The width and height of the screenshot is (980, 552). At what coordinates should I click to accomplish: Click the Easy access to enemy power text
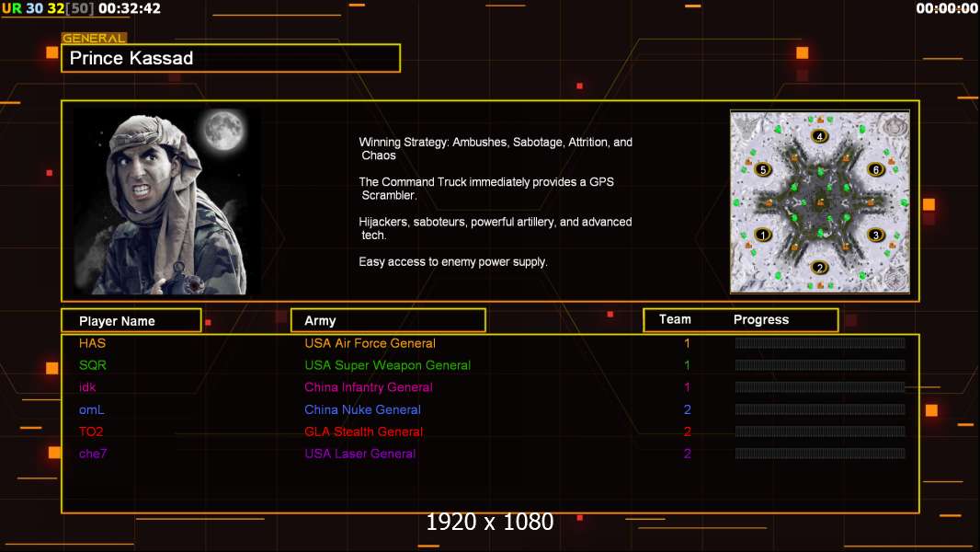click(x=453, y=262)
